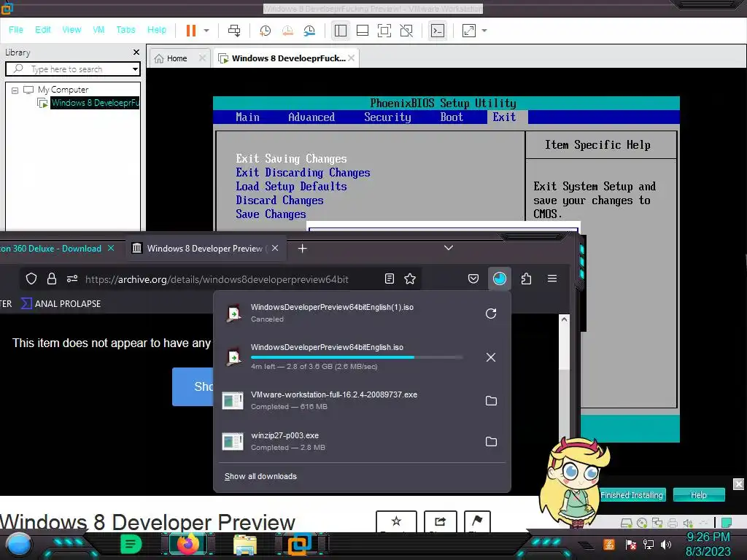The height and width of the screenshot is (560, 747).
Task: Click the revert to snapshot icon
Action: (x=287, y=31)
